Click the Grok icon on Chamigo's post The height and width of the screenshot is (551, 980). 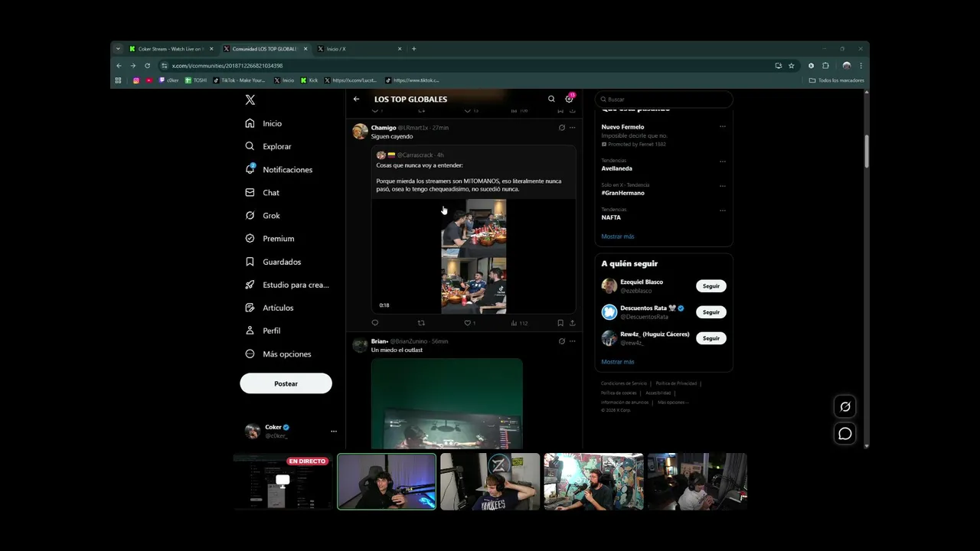(x=561, y=128)
